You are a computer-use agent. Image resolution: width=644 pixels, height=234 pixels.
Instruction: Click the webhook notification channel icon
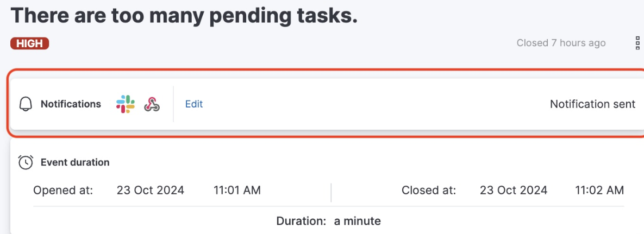coord(152,104)
